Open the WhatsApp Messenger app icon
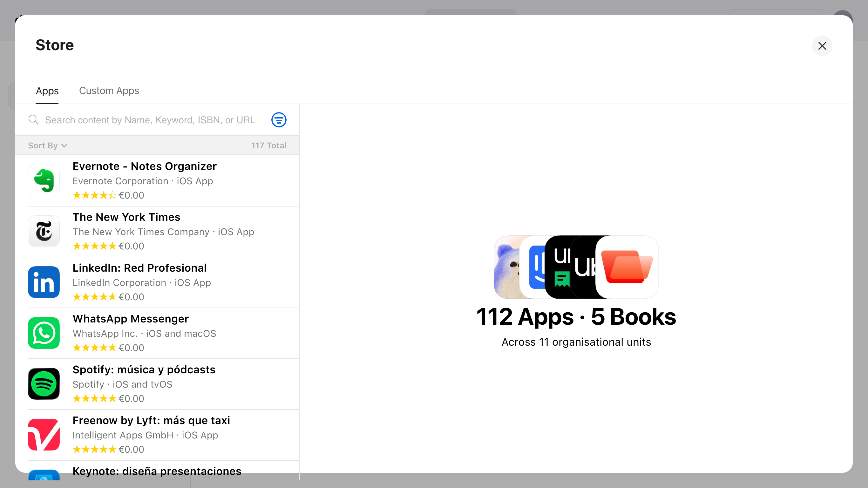Screen dimensions: 868x488 [44, 333]
